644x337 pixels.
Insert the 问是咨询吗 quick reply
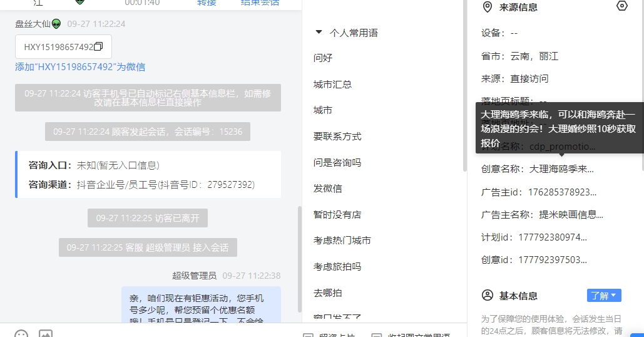point(337,162)
